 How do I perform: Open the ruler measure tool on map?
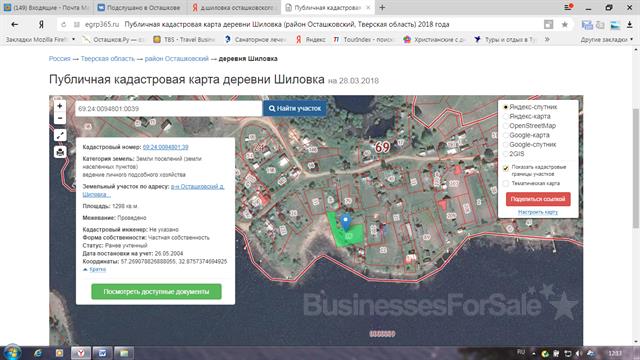pos(60,135)
